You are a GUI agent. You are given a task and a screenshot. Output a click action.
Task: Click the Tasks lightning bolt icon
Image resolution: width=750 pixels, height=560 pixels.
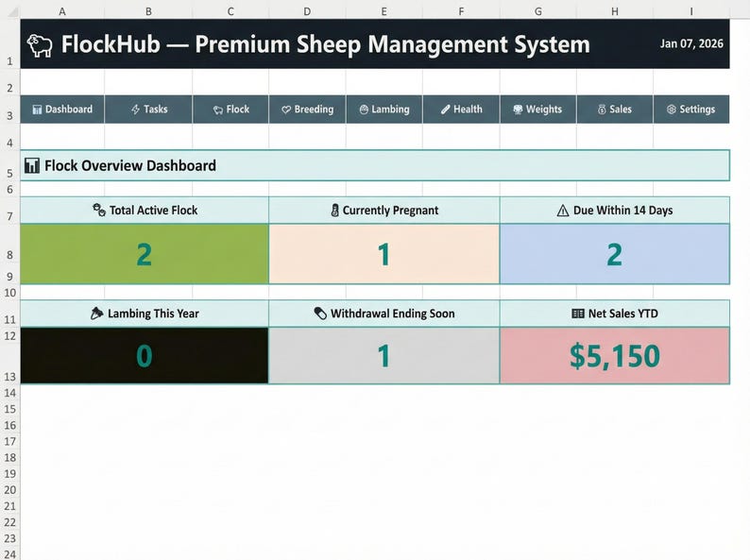pyautogui.click(x=136, y=110)
